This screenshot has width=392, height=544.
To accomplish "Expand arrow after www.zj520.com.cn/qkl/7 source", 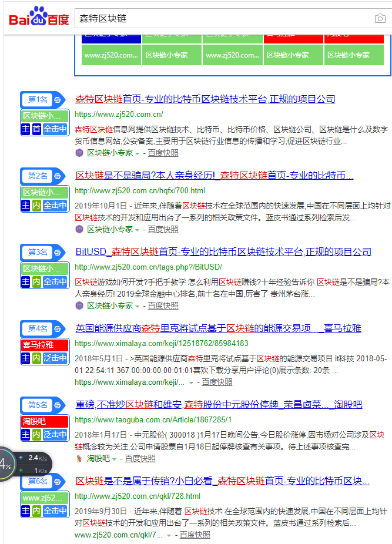I will (x=169, y=536).
